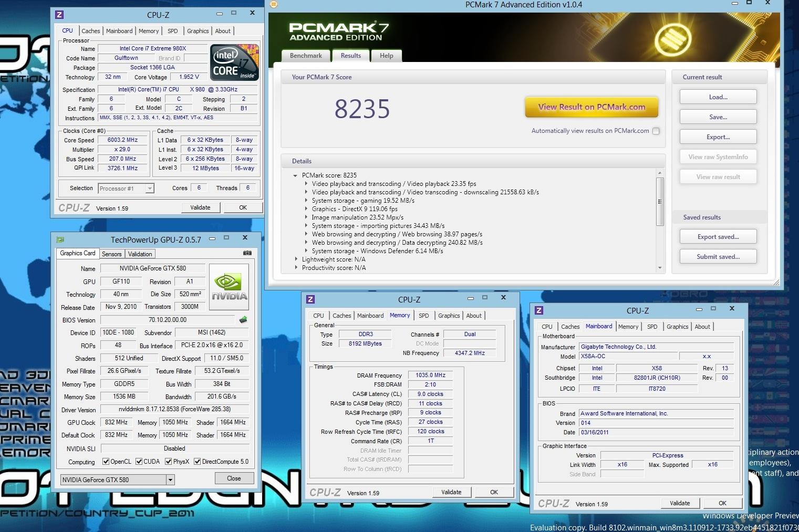Open the Graphics tab in CPU-Z Mainboard window
Image resolution: width=799 pixels, height=532 pixels.
(x=678, y=327)
